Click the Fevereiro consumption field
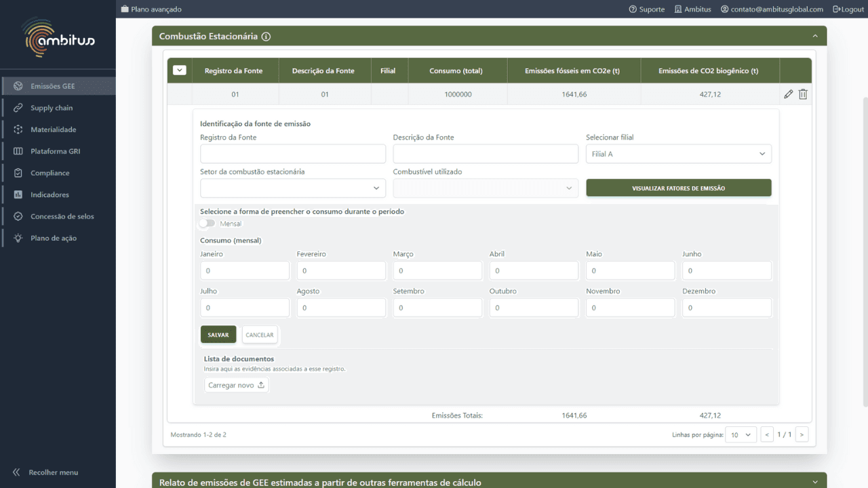 coord(341,270)
